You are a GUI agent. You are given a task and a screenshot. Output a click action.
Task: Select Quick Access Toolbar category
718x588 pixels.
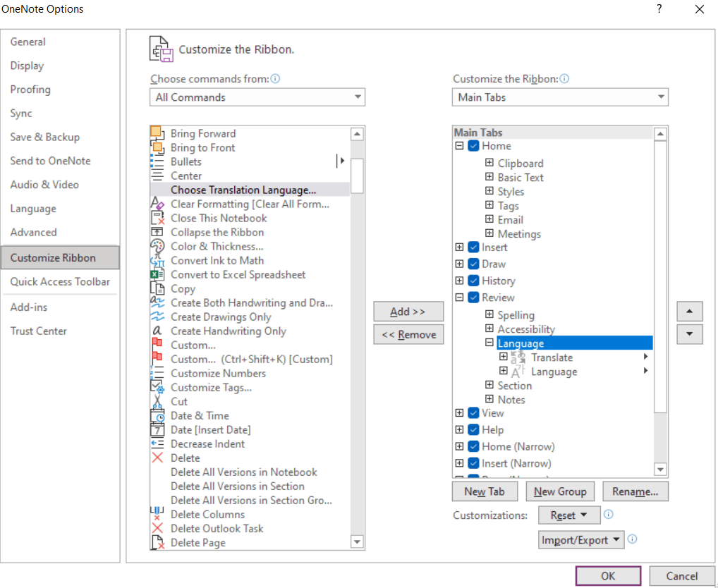(60, 281)
